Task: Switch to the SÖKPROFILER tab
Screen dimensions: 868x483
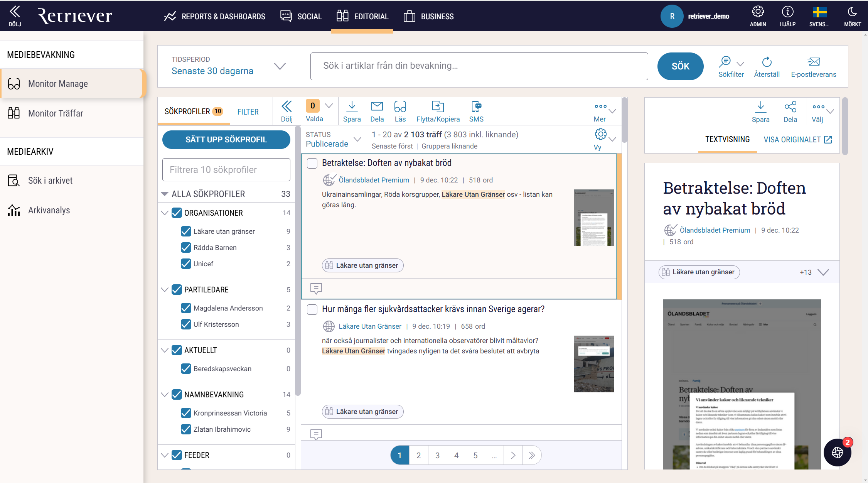Action: tap(194, 111)
